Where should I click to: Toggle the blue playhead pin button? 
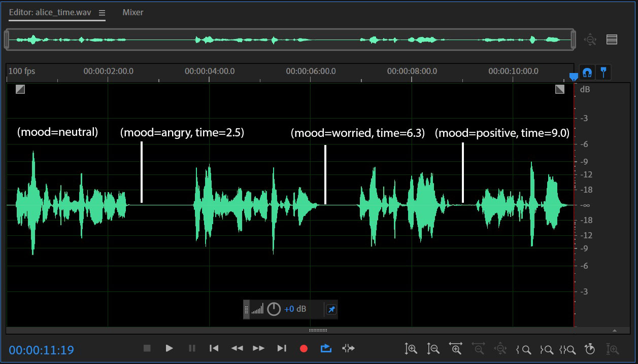pyautogui.click(x=603, y=72)
